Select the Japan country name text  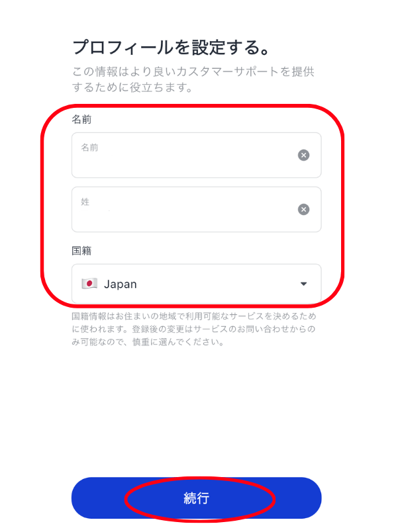tap(121, 284)
